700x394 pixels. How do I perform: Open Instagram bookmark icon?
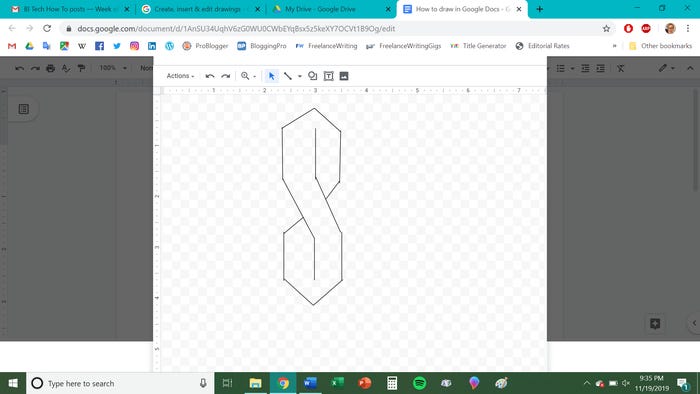click(x=134, y=46)
